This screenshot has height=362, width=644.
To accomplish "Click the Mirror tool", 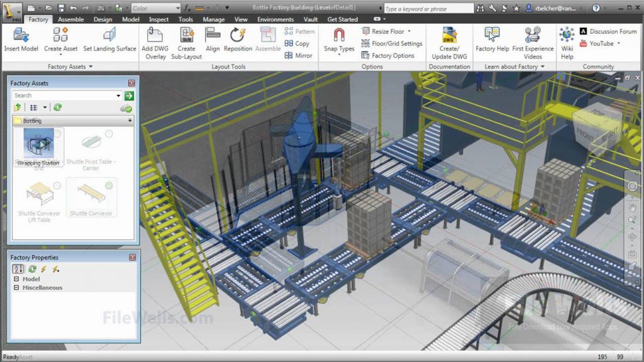I will point(298,55).
